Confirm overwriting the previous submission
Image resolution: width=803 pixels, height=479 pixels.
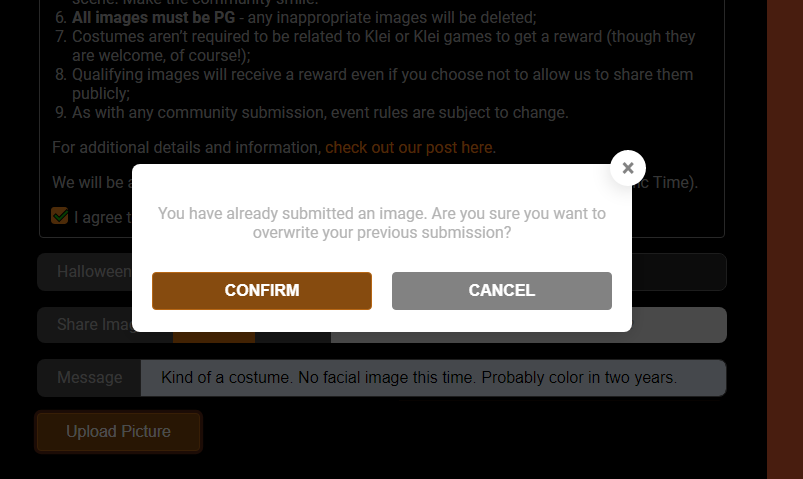[x=262, y=291]
